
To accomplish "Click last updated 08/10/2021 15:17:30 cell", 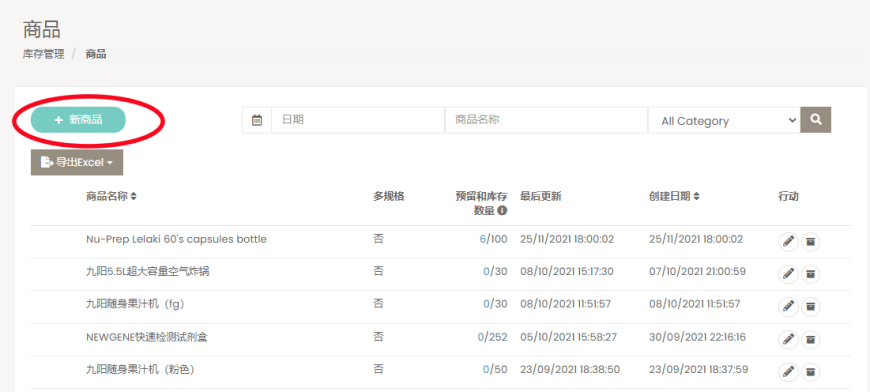I will [x=566, y=272].
